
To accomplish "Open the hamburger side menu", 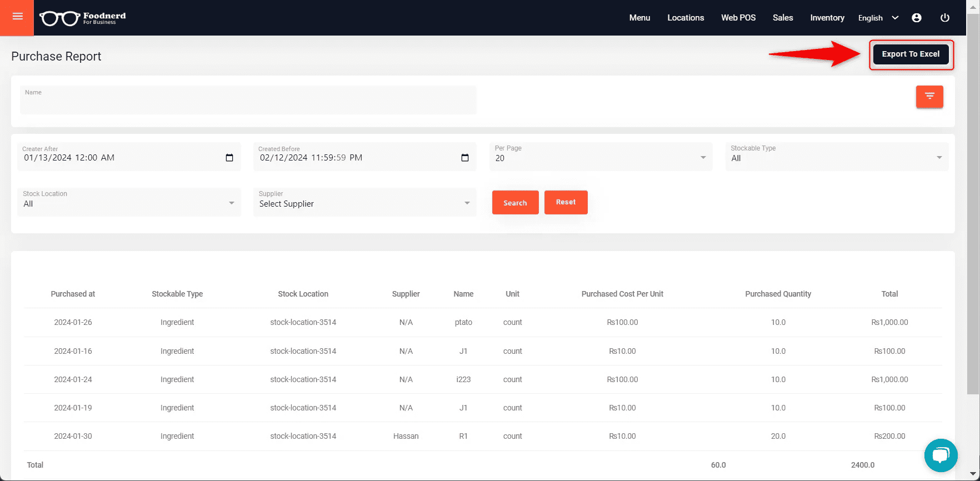I will coord(17,17).
